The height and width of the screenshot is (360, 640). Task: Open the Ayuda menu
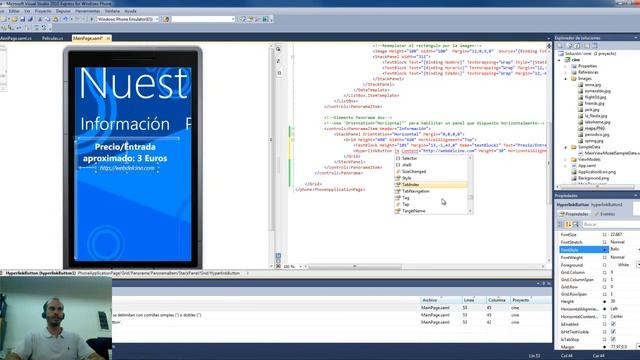click(x=130, y=11)
